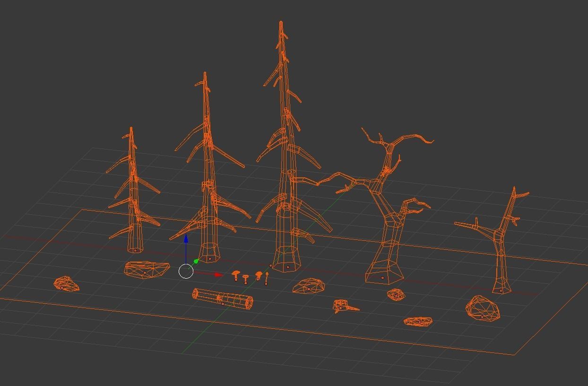Click the green Y-axis gizmo handle
The height and width of the screenshot is (386, 588).
[x=196, y=261]
